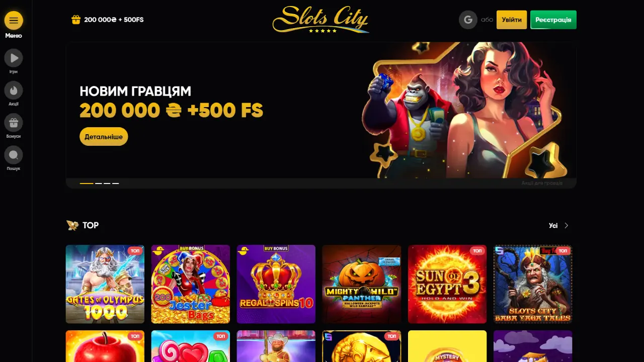Sign in with the Google icon
This screenshot has width=644, height=362.
click(468, 20)
